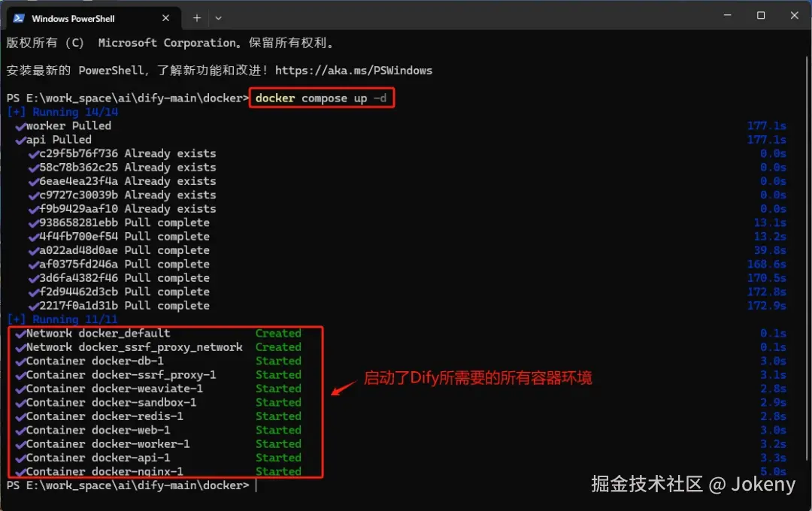Image resolution: width=812 pixels, height=511 pixels.
Task: Click the 168.6s timing value
Action: click(766, 264)
